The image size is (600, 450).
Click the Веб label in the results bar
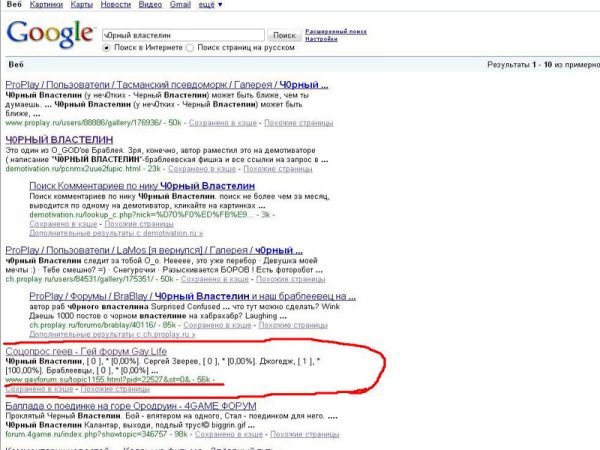coord(16,65)
